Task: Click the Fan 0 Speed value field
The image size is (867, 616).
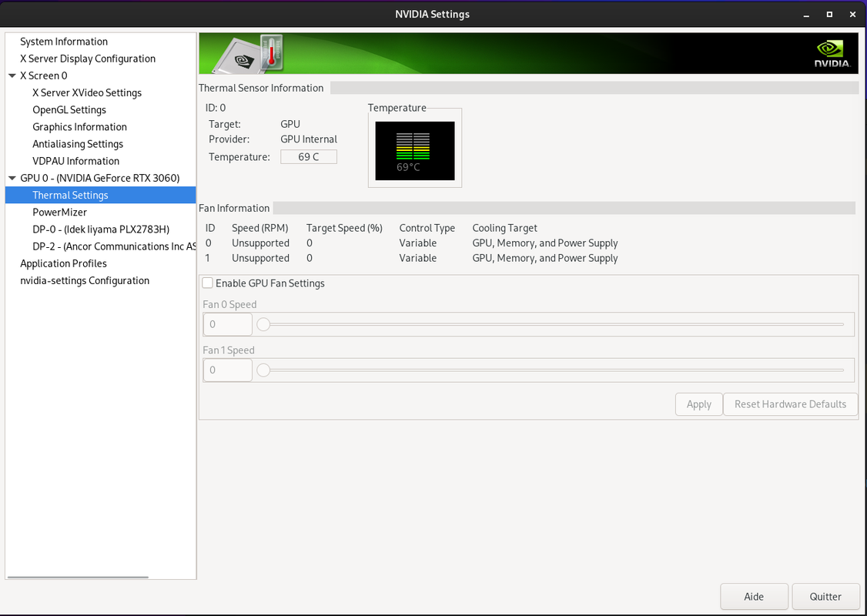Action: click(x=228, y=325)
